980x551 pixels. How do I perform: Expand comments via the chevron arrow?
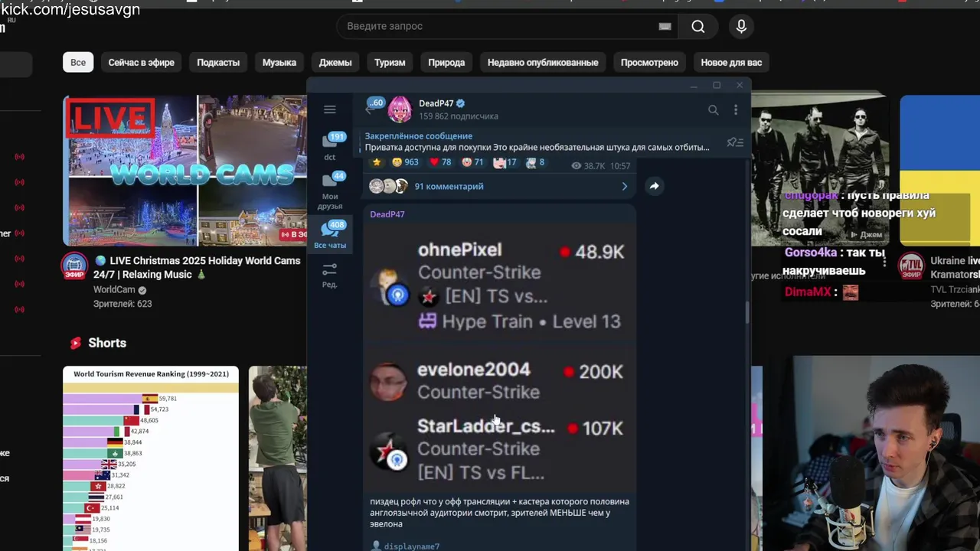[624, 186]
